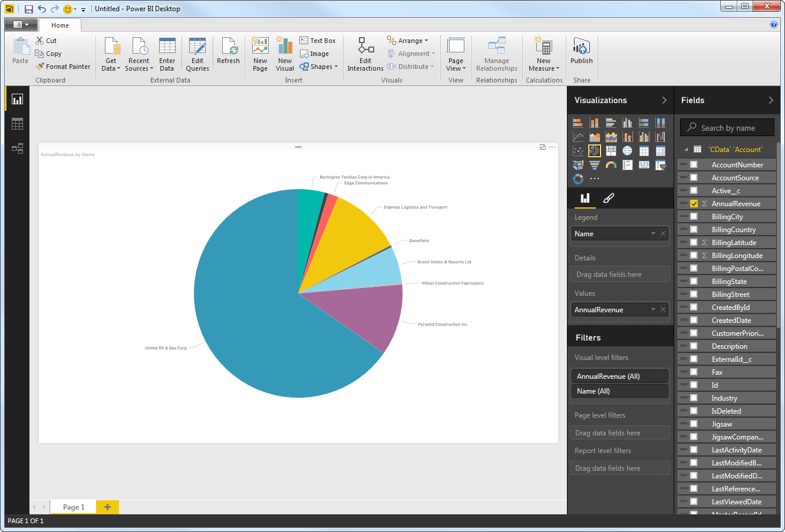Check the BillingCity field checkbox
785x532 pixels.
pyautogui.click(x=694, y=217)
